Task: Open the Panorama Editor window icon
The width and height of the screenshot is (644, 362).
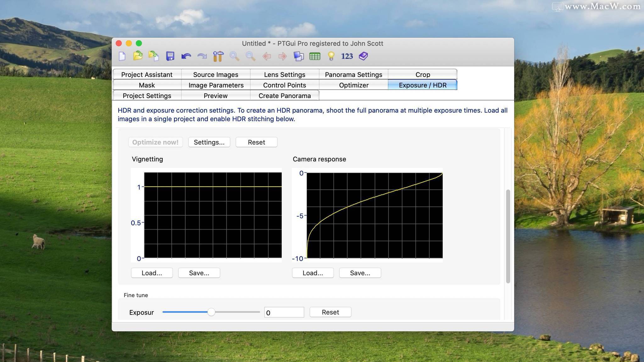Action: pos(298,56)
